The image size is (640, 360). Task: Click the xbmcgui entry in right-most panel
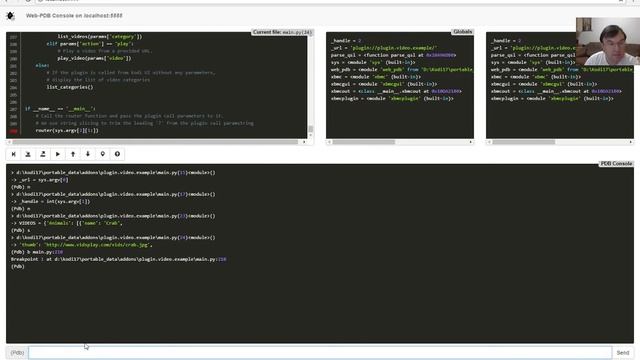(544, 84)
